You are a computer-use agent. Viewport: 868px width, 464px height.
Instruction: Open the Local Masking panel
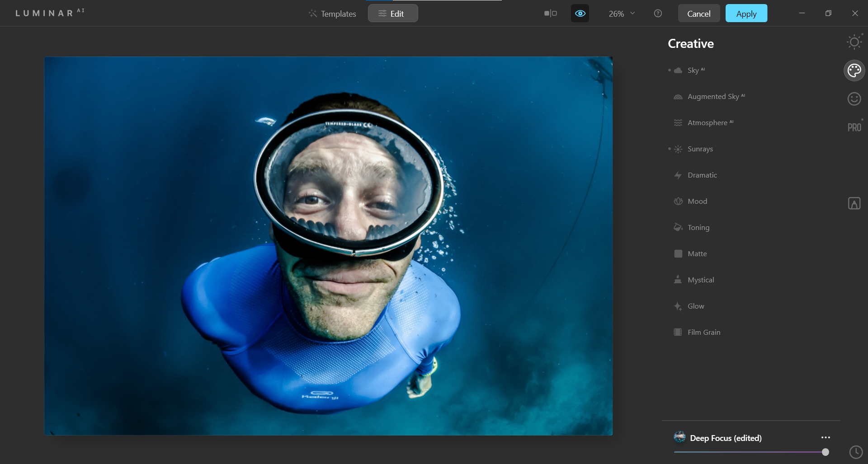[x=854, y=203]
